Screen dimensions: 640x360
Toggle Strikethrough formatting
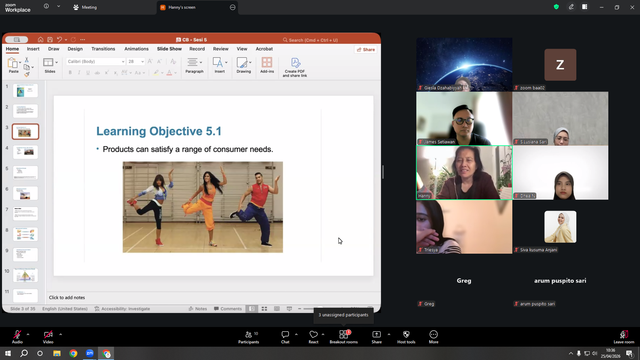97,73
